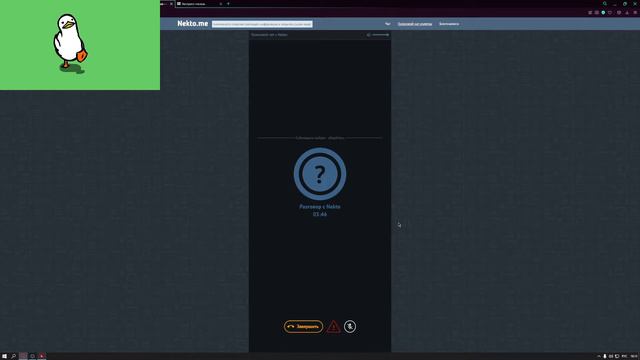Image resolution: width=640 pixels, height=360 pixels.
Task: Open Windows taskbar search magnifier
Action: coord(13,356)
